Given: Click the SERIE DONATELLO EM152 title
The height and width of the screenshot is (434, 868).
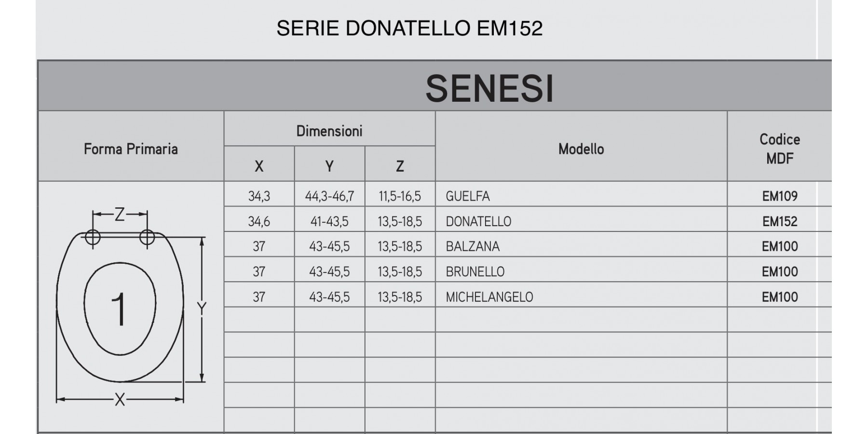Looking at the screenshot, I should (409, 28).
